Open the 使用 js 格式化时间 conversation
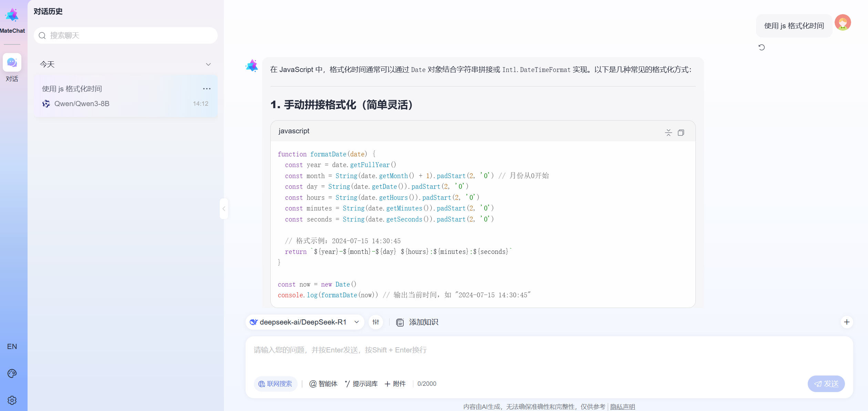Image resolution: width=868 pixels, height=411 pixels. coord(126,96)
